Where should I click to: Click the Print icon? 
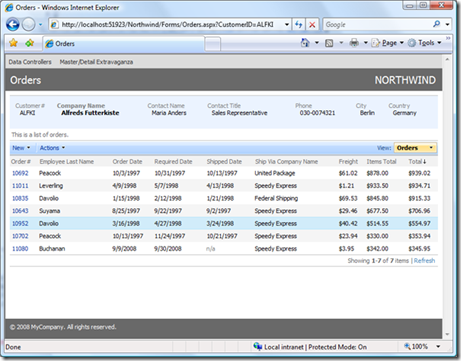tap(354, 43)
